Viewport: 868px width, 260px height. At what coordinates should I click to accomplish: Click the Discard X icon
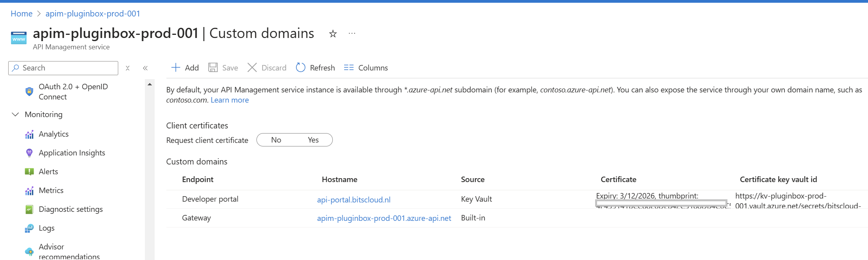(x=252, y=68)
